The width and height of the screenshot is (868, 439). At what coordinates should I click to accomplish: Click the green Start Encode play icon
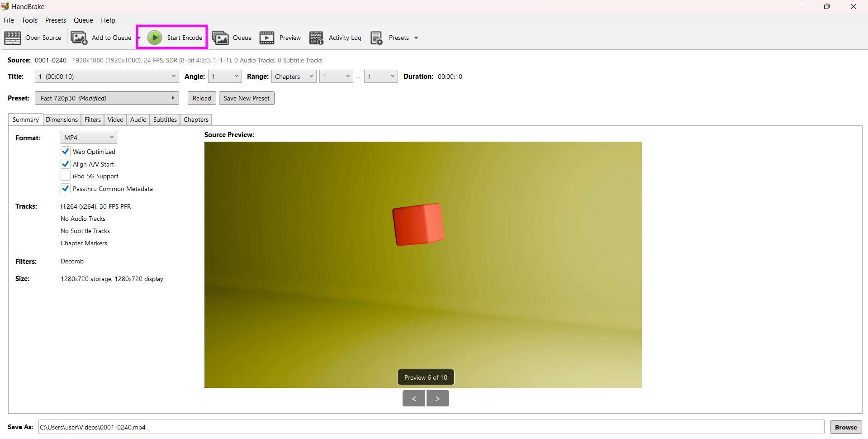155,38
